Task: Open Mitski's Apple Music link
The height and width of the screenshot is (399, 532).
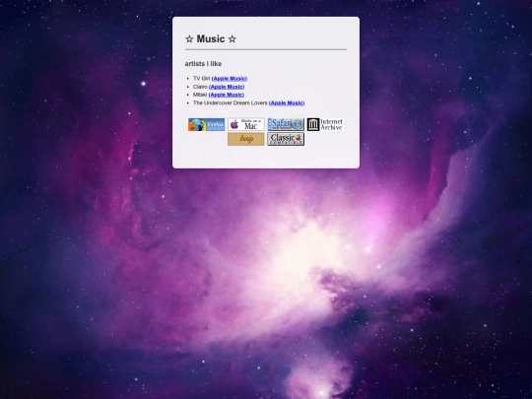Action: pyautogui.click(x=227, y=95)
